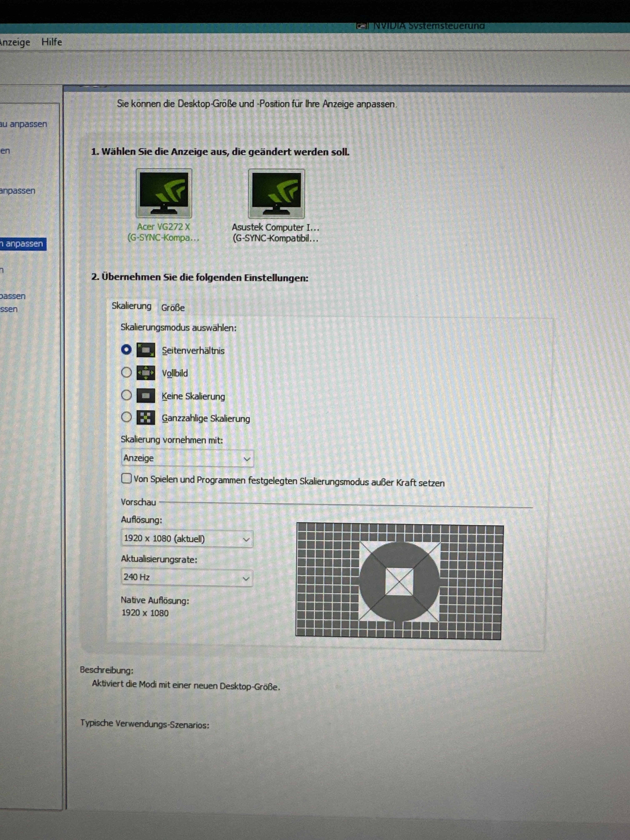Select the Acer VG272 X monitor icon
The image size is (630, 840).
tap(164, 193)
